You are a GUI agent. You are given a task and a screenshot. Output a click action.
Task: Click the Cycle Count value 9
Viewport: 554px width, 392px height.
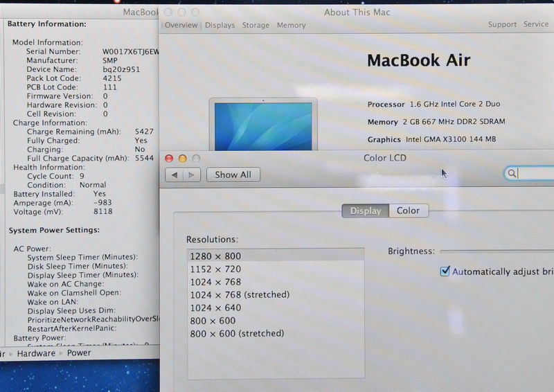tap(82, 176)
